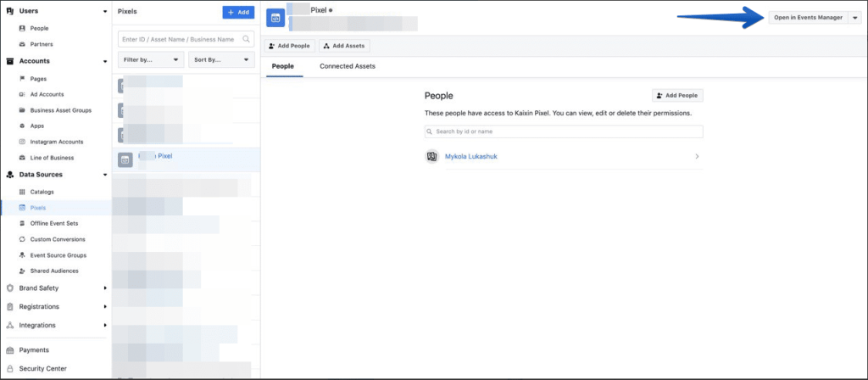Open the Filter by dropdown
868x380 pixels.
coord(152,60)
